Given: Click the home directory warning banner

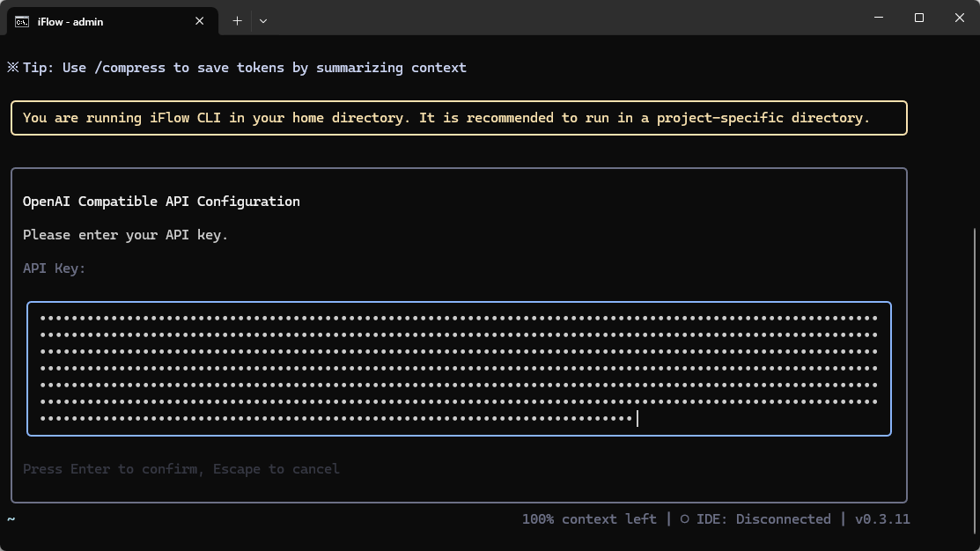Looking at the screenshot, I should 458,118.
